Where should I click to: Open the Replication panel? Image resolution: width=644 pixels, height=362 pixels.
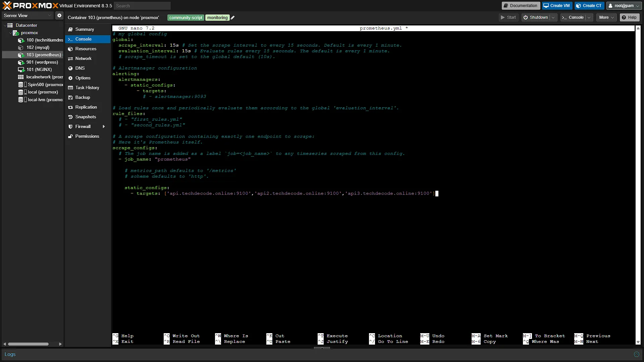88,107
